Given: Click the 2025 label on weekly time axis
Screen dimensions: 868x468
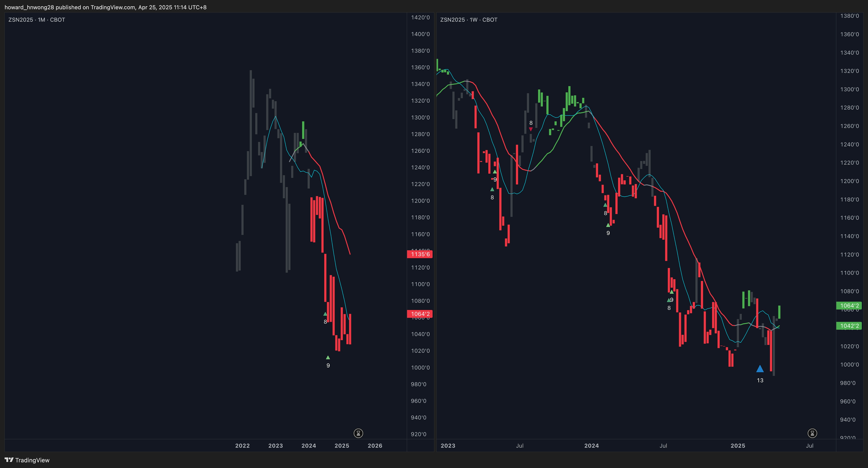Looking at the screenshot, I should point(738,446).
